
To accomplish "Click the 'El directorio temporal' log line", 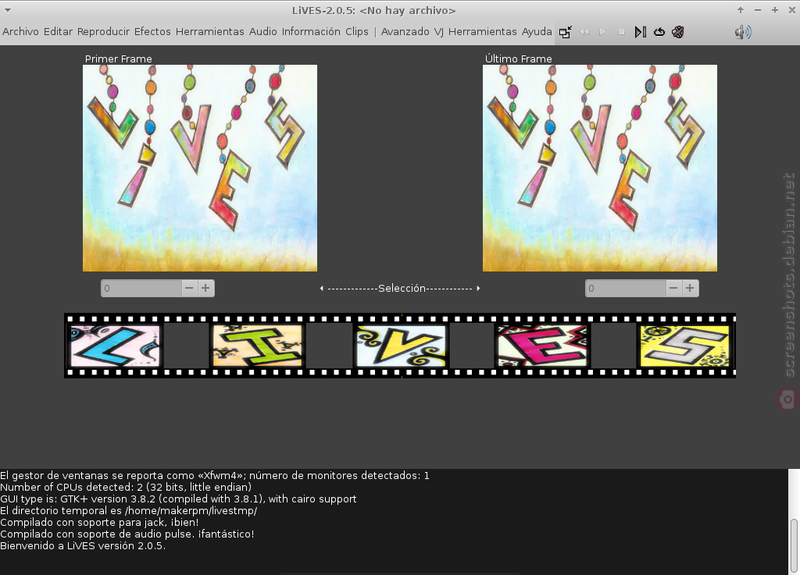I will [129, 511].
